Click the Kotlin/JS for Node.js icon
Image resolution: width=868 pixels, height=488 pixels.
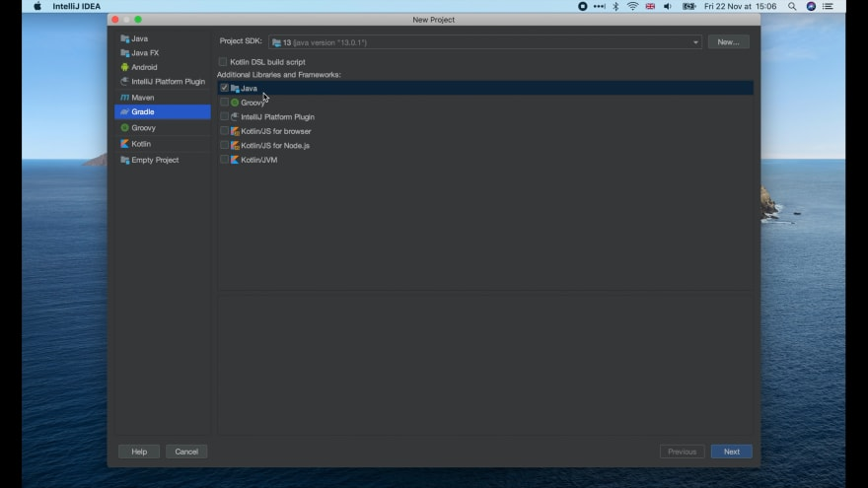coord(235,146)
